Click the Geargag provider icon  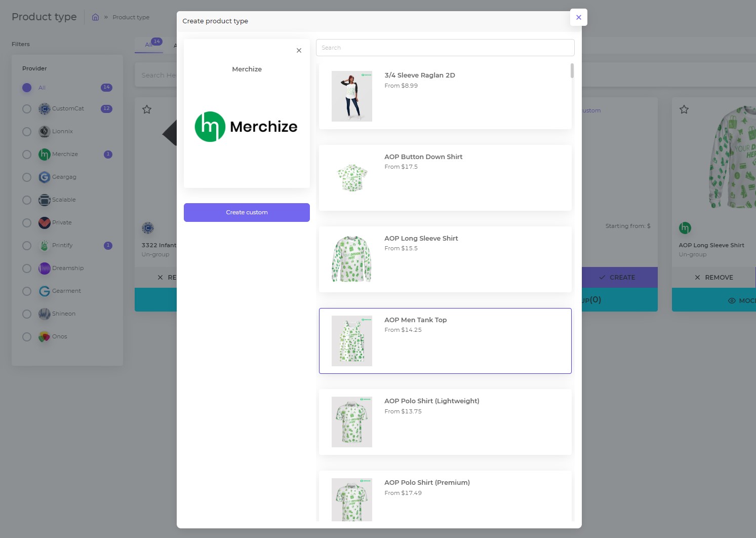[45, 177]
